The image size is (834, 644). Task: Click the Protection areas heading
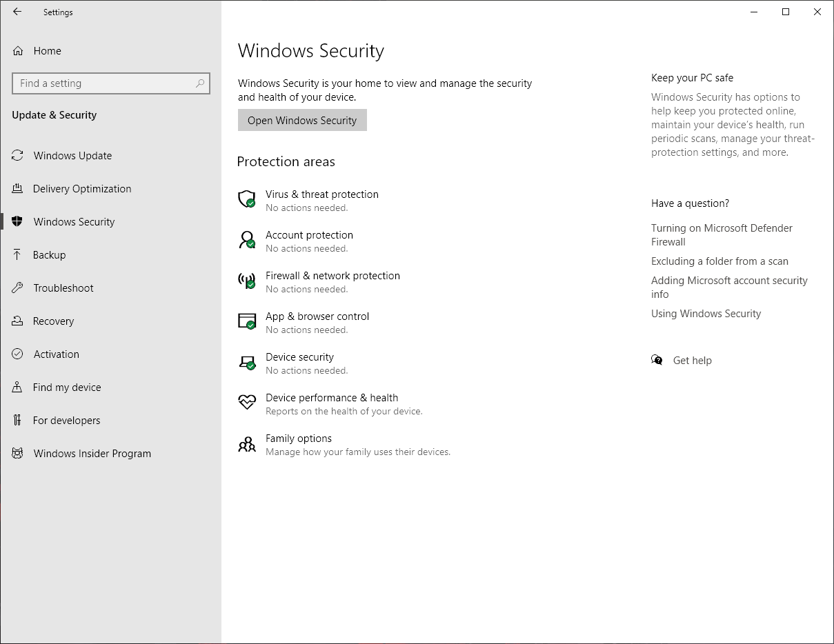tap(286, 162)
